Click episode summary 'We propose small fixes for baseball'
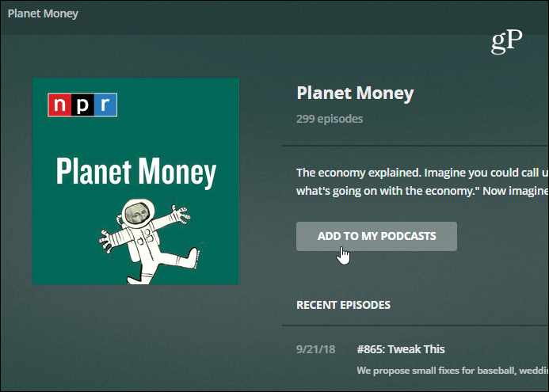This screenshot has height=392, width=549. [x=452, y=371]
